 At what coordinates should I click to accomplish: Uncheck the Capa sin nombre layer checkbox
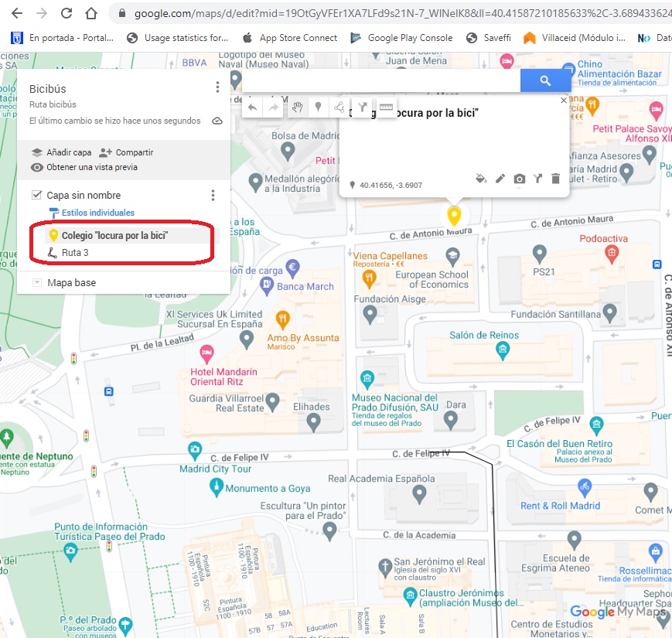click(36, 195)
